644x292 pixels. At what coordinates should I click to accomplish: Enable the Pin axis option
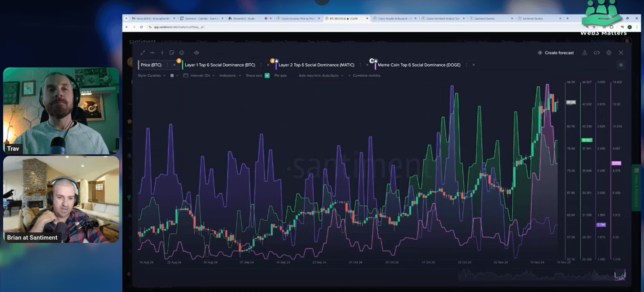pyautogui.click(x=280, y=75)
